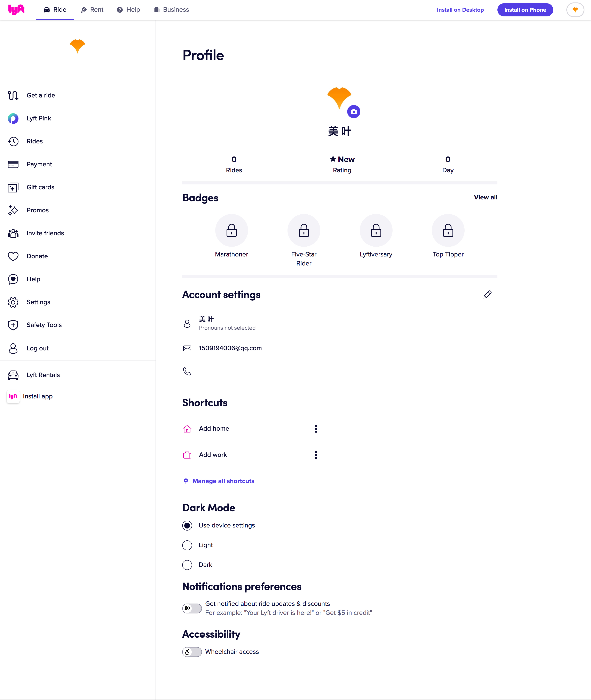Click Install on Desktop link
The height and width of the screenshot is (700, 591).
tap(460, 10)
